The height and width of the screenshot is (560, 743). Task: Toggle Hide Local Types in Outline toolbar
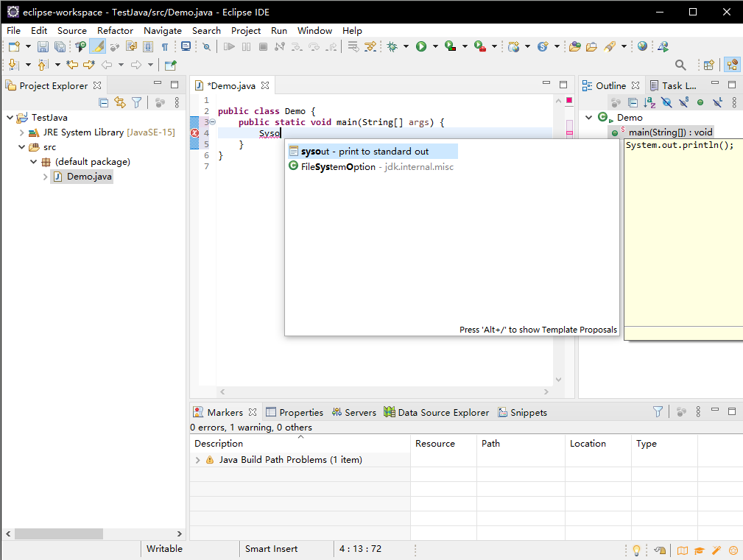point(717,102)
